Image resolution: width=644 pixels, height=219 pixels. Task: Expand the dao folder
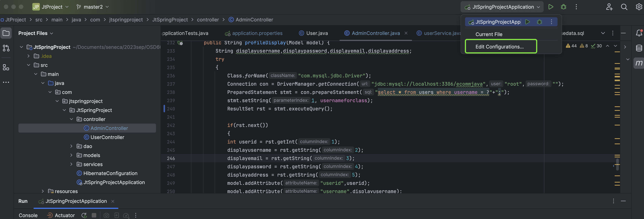[71, 146]
